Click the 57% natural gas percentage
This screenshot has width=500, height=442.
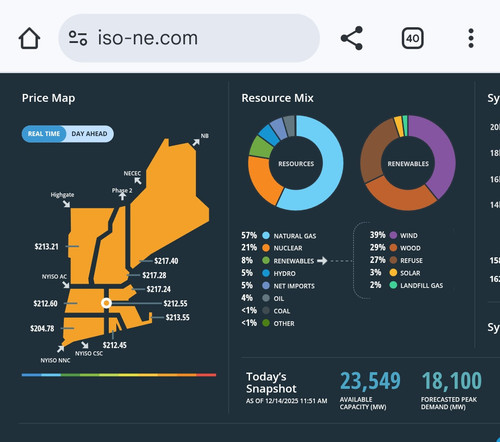pos(249,236)
